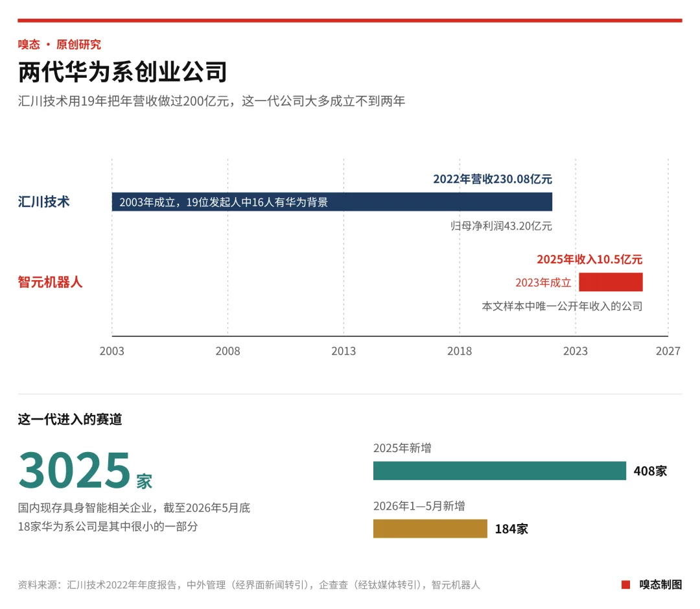Image resolution: width=700 pixels, height=609 pixels.
Task: Click the '智元机器人' row label
Action: [50, 282]
